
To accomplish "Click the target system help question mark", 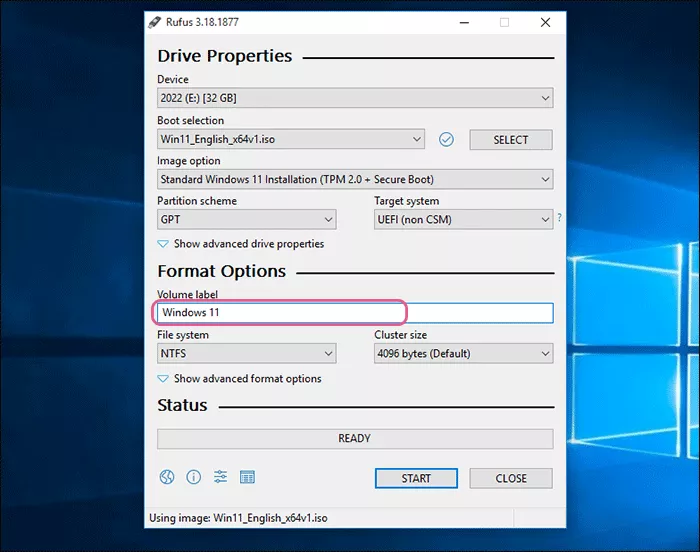I will click(x=559, y=217).
